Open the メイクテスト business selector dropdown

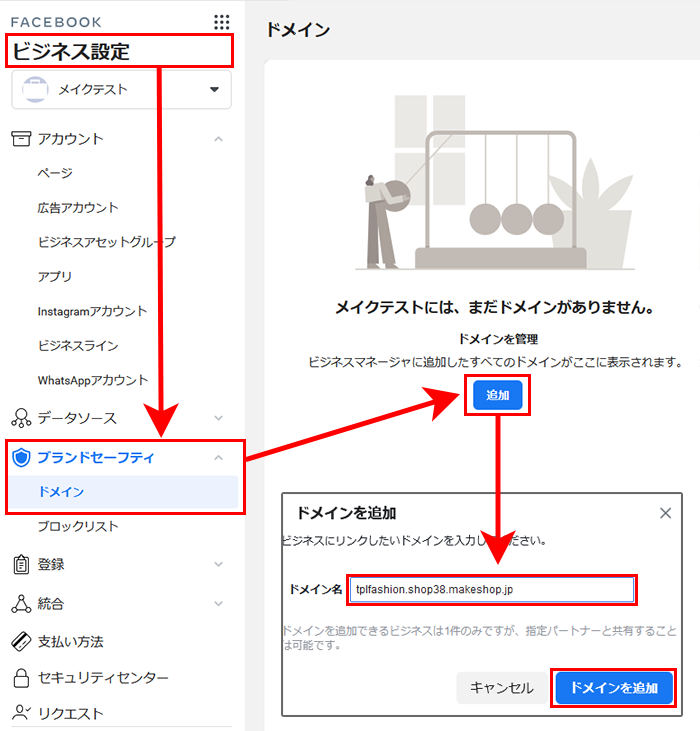coord(121,90)
